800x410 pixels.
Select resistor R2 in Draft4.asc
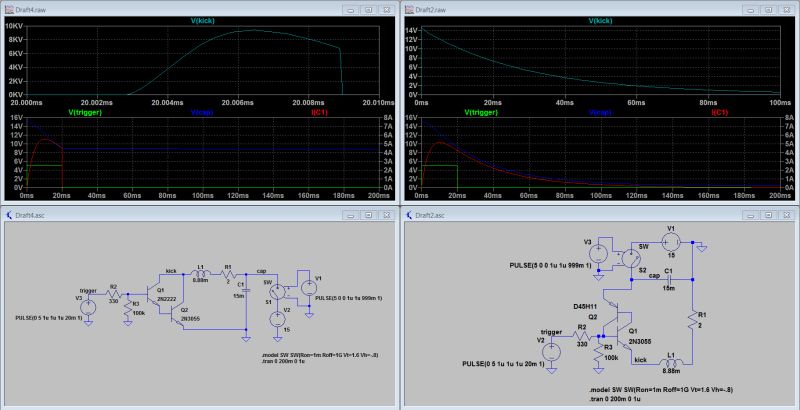pos(114,294)
